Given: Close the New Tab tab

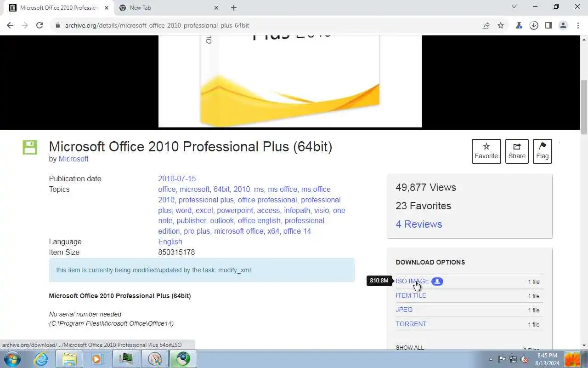Looking at the screenshot, I should (216, 7).
